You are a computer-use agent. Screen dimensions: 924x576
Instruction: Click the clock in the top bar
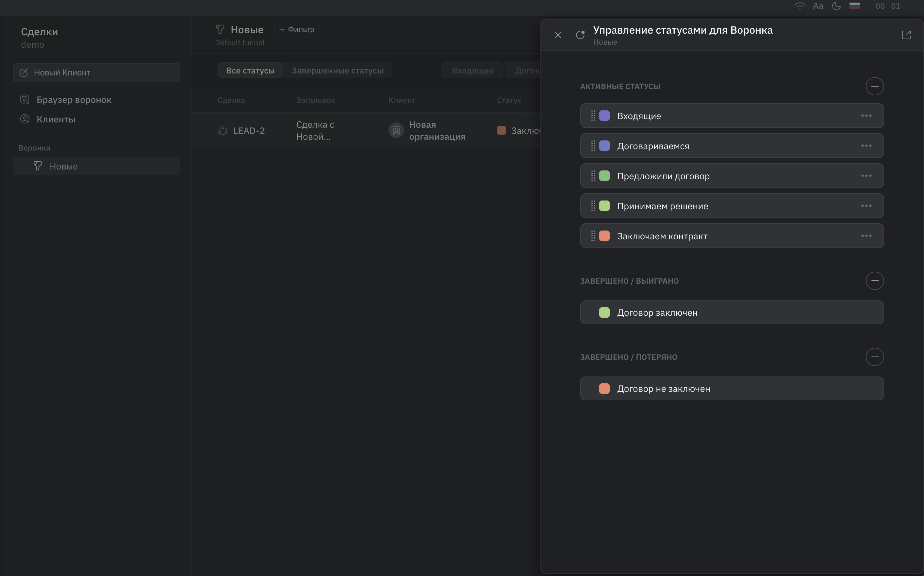pos(887,6)
